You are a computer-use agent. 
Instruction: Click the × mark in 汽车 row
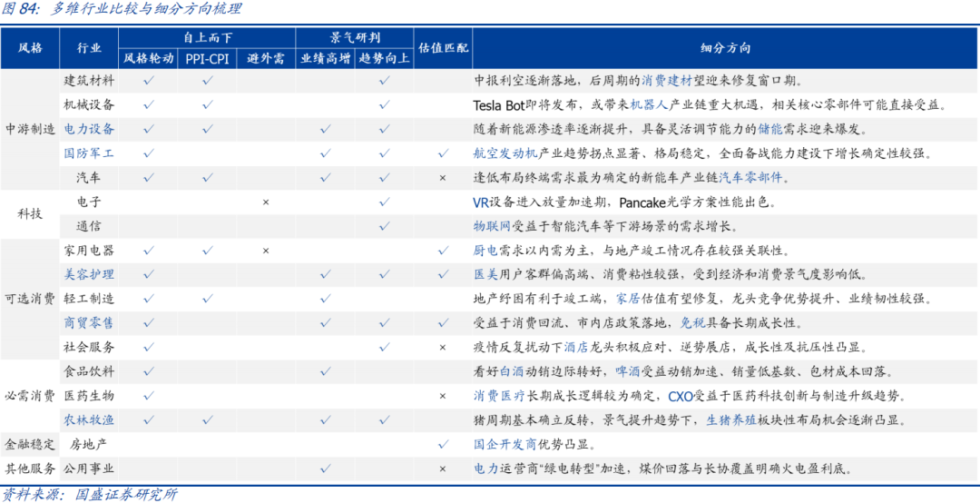pos(443,178)
